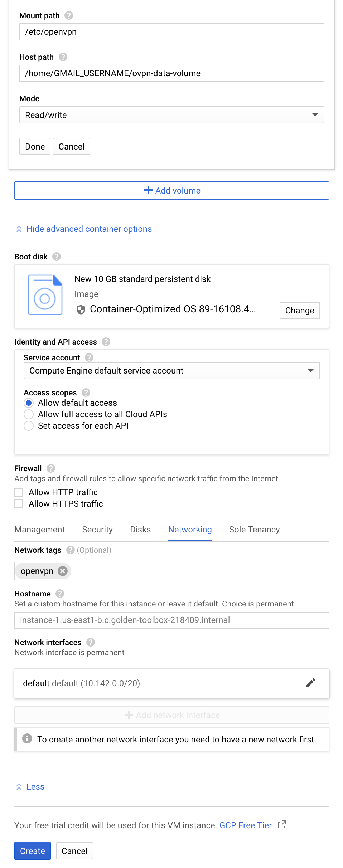Click the Service account help icon
Viewport: 343px width, 868px height.
coord(89,358)
